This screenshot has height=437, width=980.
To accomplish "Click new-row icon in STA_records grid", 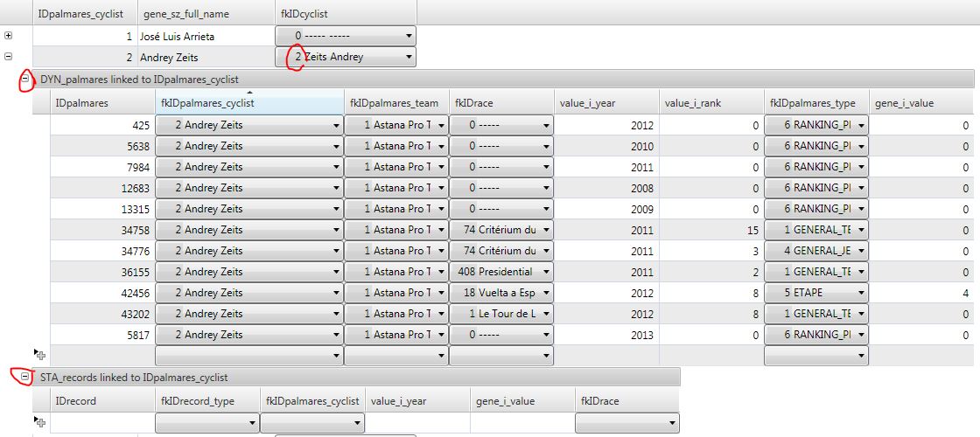I will 39,423.
